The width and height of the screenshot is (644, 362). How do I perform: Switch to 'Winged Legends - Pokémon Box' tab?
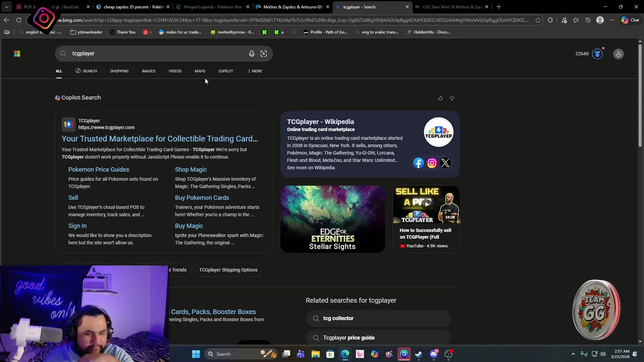tap(211, 7)
